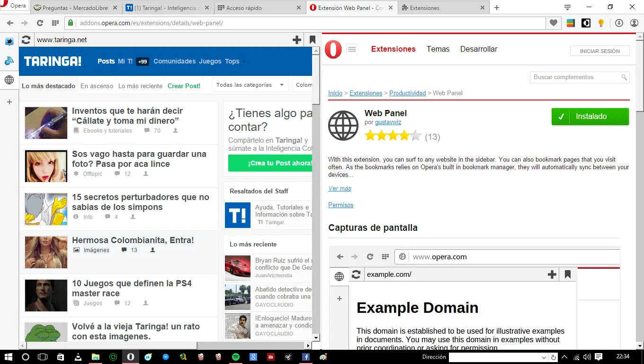The width and height of the screenshot is (644, 364).
Task: Show hidden system tray icons
Action: point(564,357)
